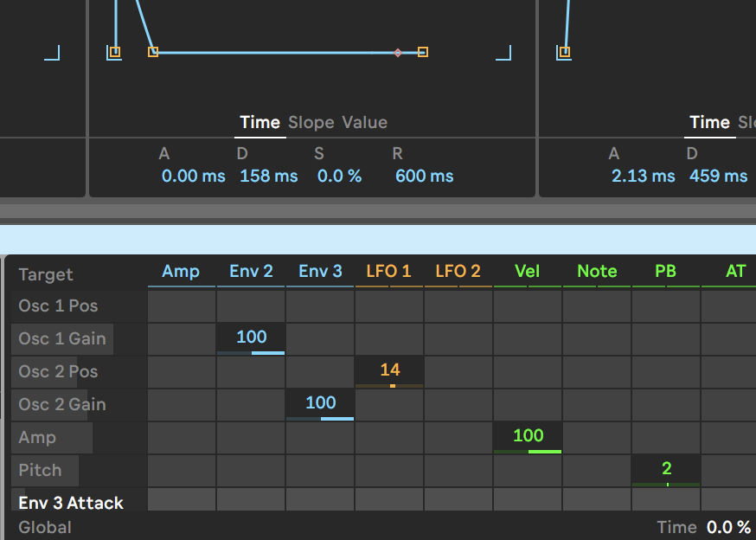
Task: Click the Pitch cell showing 2 under PB
Action: (x=666, y=470)
